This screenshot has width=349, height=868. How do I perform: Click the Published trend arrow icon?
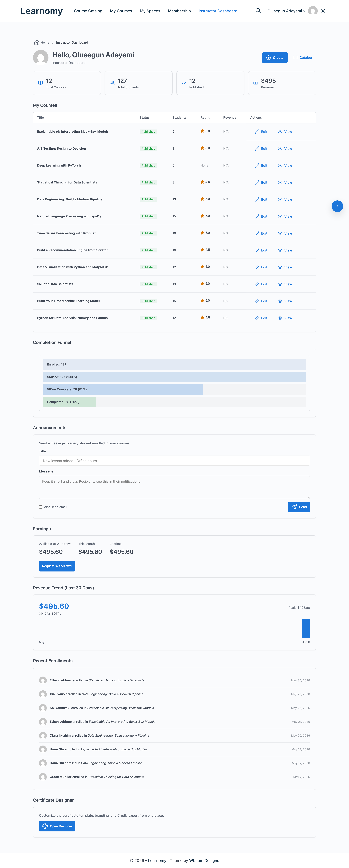coord(184,83)
